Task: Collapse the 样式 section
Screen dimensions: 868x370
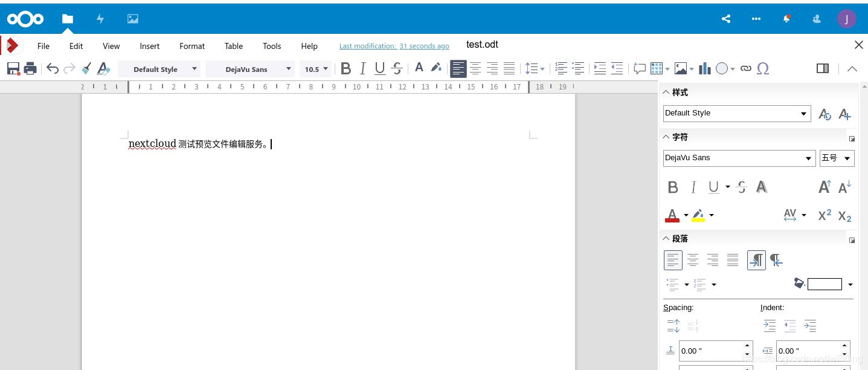Action: click(x=666, y=92)
